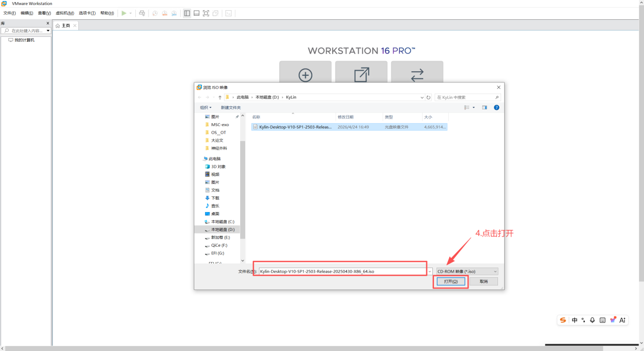
Task: Sort files by the 名称 column header
Action: click(292, 117)
